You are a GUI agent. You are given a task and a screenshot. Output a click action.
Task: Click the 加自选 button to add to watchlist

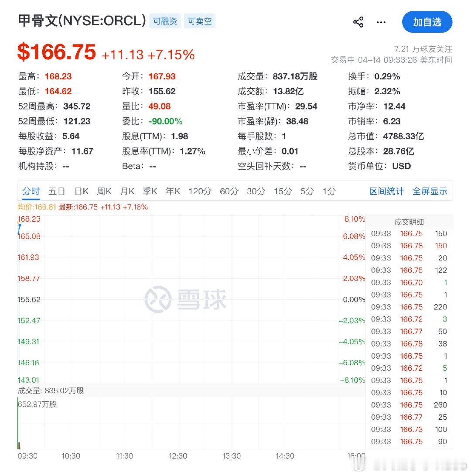pyautogui.click(x=427, y=21)
